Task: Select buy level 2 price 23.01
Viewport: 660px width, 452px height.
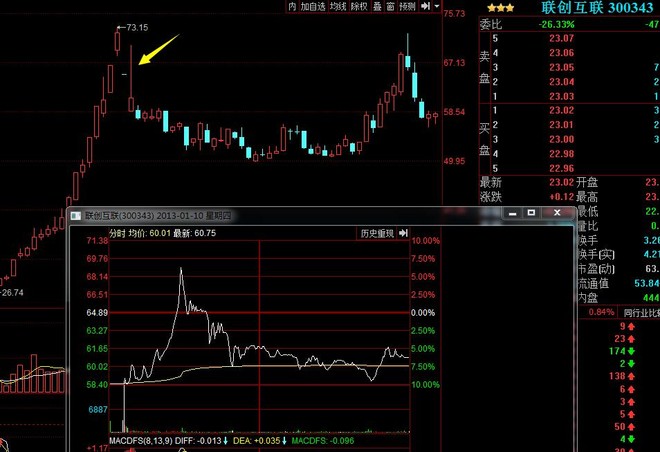Action: [562, 125]
